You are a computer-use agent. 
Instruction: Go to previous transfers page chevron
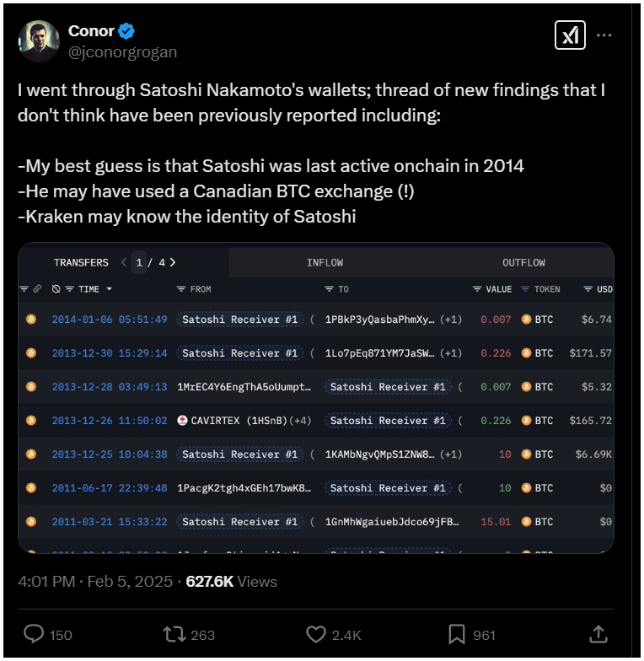pyautogui.click(x=124, y=262)
